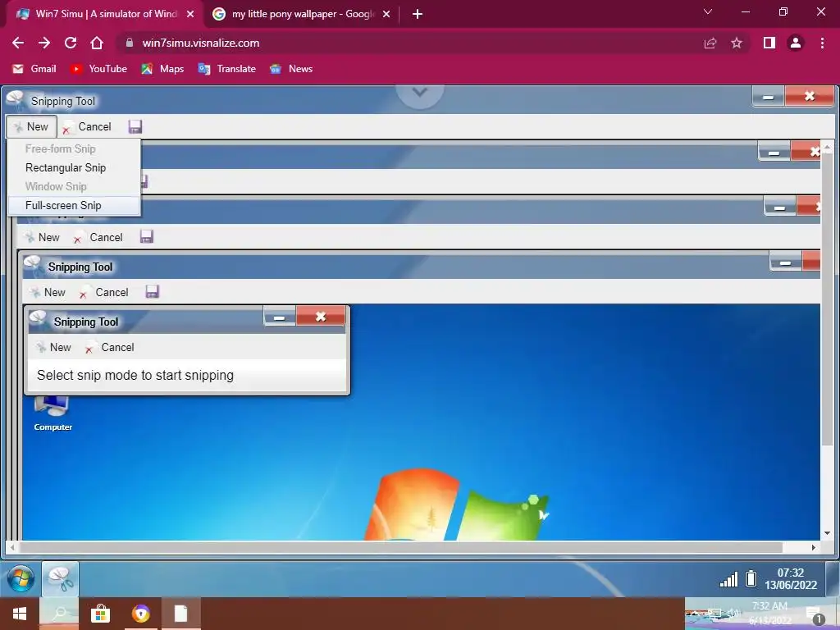Image resolution: width=840 pixels, height=630 pixels.
Task: Open a new browser tab
Action: pos(418,15)
